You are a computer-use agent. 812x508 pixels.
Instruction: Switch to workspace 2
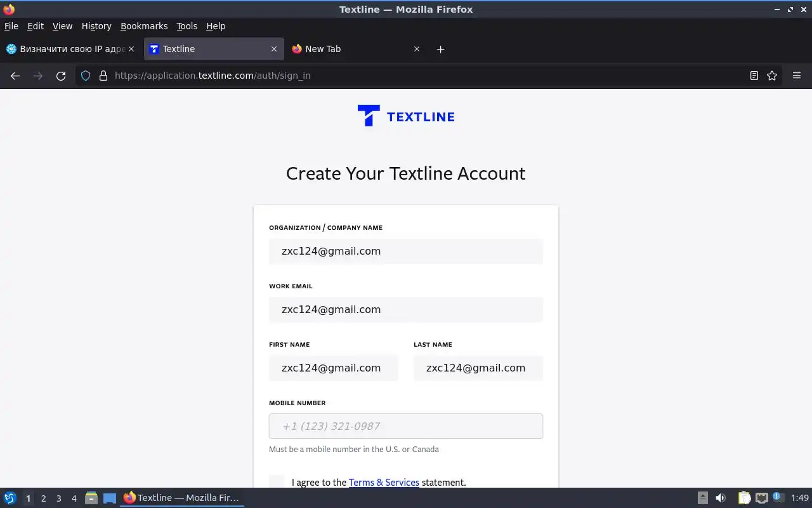pos(43,498)
